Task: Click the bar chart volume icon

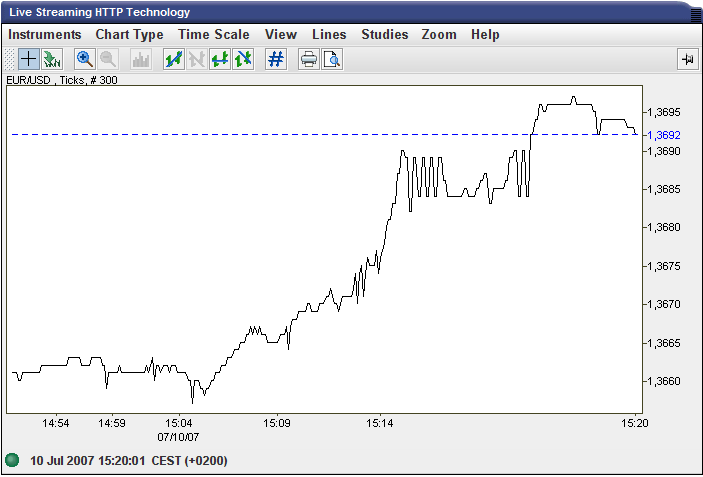Action: coord(141,59)
